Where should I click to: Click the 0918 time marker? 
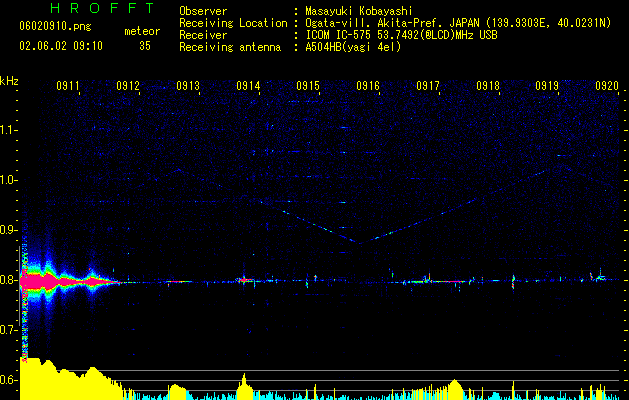(488, 85)
